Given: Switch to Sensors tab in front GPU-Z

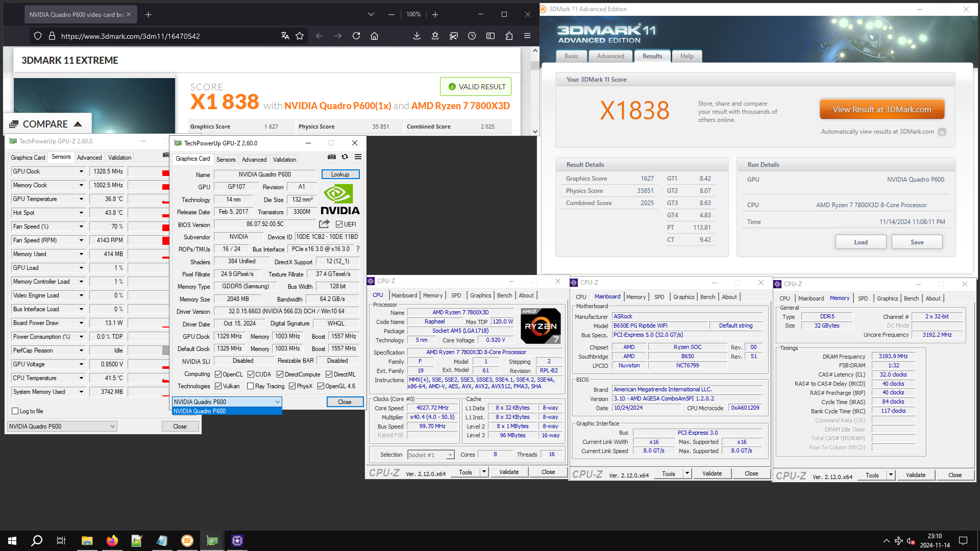Looking at the screenshot, I should [226, 160].
